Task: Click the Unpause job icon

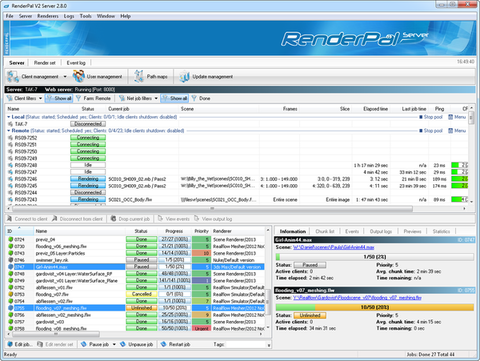Action: click(123, 344)
